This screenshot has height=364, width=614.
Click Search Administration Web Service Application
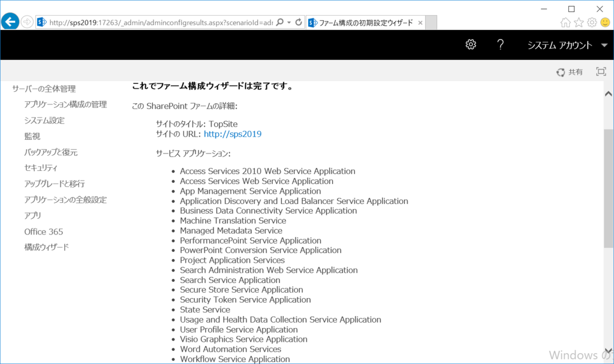pos(269,270)
